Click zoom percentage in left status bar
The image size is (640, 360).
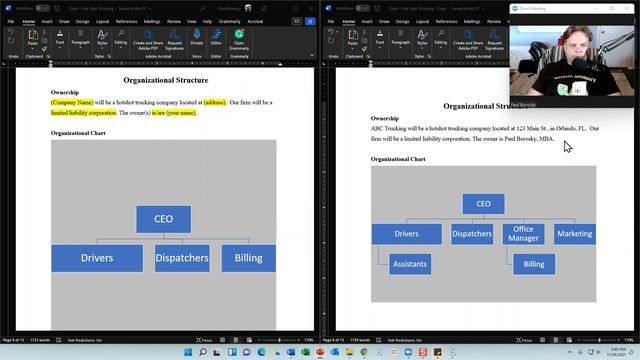click(x=309, y=340)
